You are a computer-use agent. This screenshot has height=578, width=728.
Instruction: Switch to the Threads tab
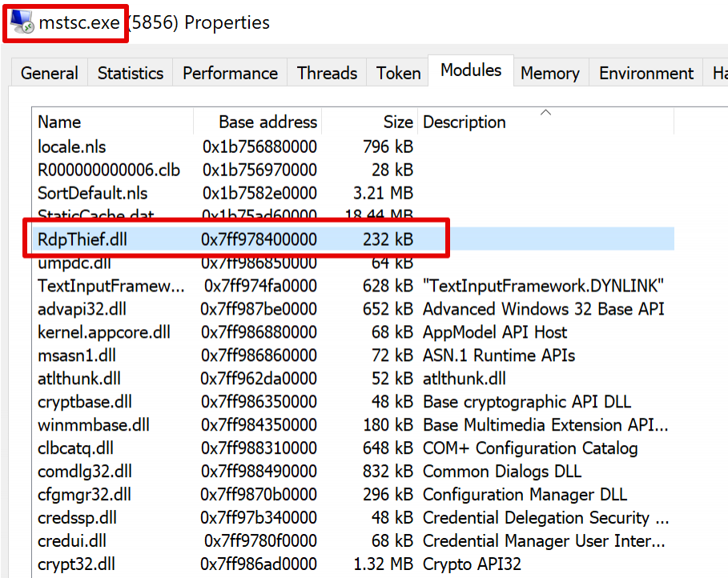326,73
